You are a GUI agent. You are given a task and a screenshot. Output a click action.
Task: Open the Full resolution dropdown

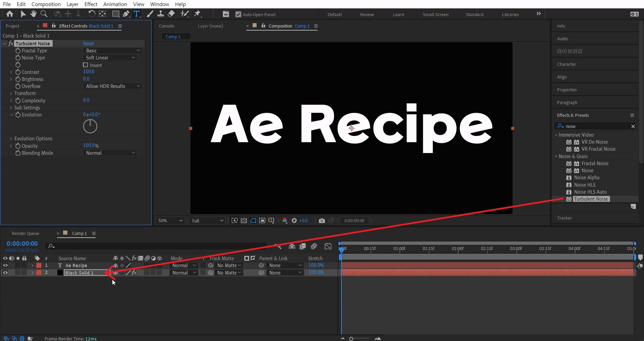pyautogui.click(x=207, y=221)
